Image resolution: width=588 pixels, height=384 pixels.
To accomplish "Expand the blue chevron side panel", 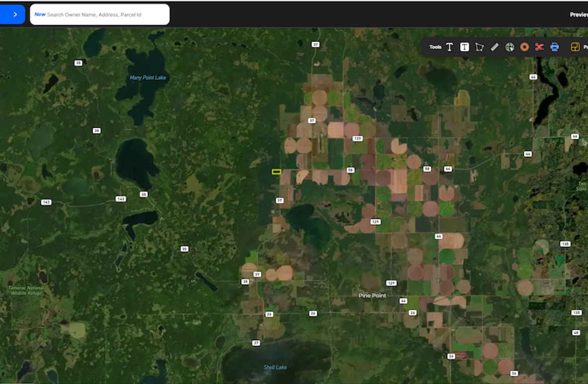I will pos(14,14).
